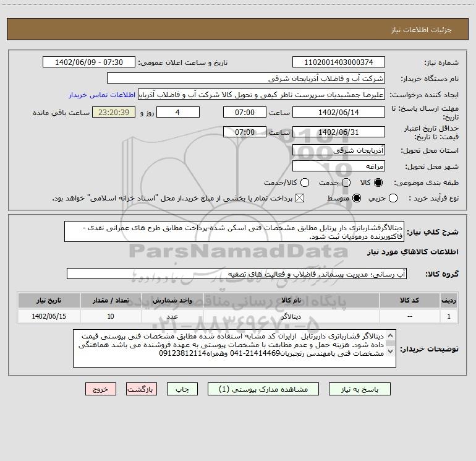Click the delivery province field 'آذربایجان شرقی'

point(339,150)
